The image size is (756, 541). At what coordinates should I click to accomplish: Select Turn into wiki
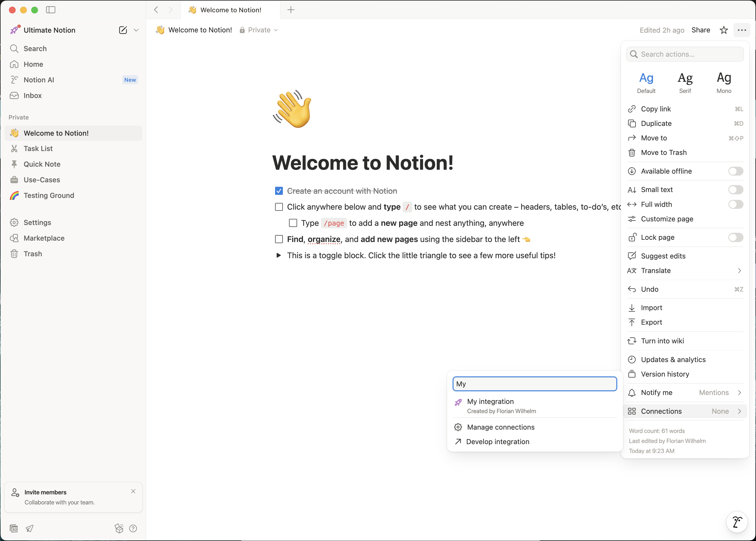(685, 341)
